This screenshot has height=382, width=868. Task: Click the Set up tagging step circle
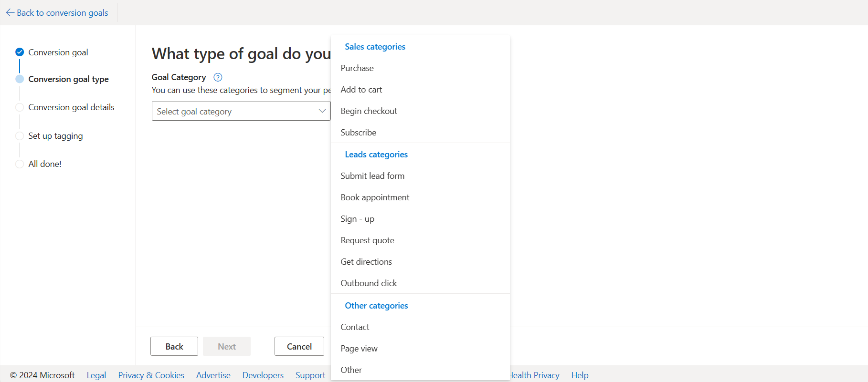click(x=20, y=136)
